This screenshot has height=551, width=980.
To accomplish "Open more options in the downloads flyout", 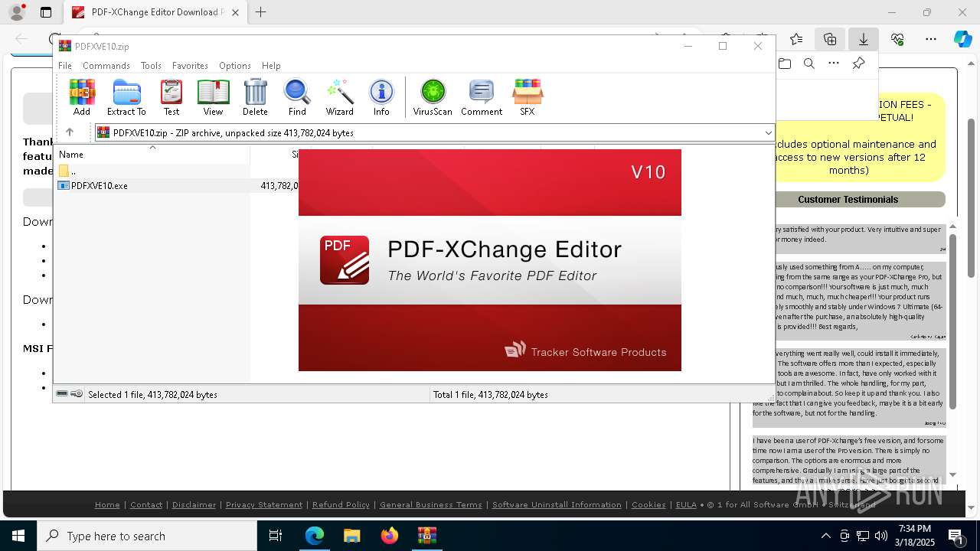I will point(834,64).
